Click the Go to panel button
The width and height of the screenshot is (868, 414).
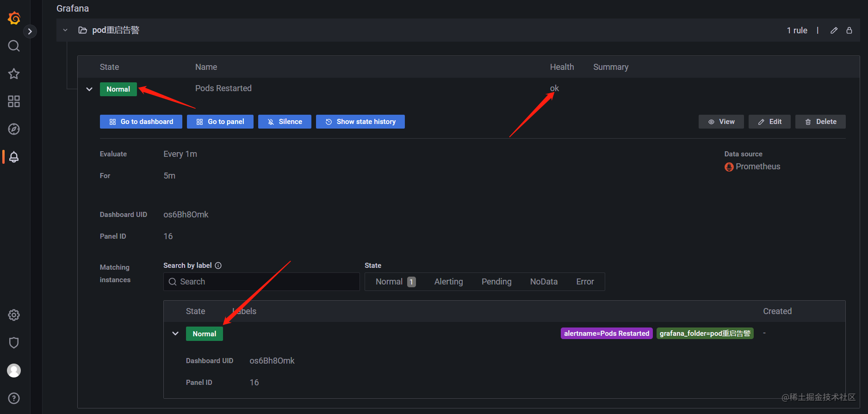point(220,122)
